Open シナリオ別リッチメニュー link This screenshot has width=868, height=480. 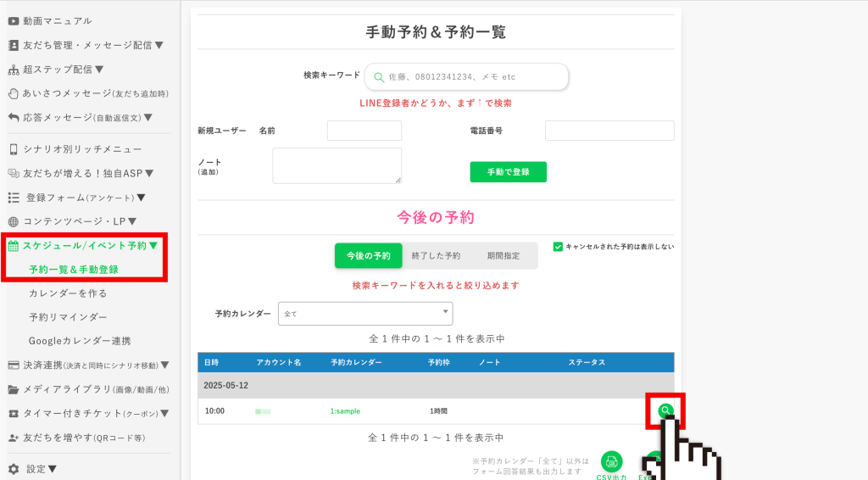tap(82, 149)
